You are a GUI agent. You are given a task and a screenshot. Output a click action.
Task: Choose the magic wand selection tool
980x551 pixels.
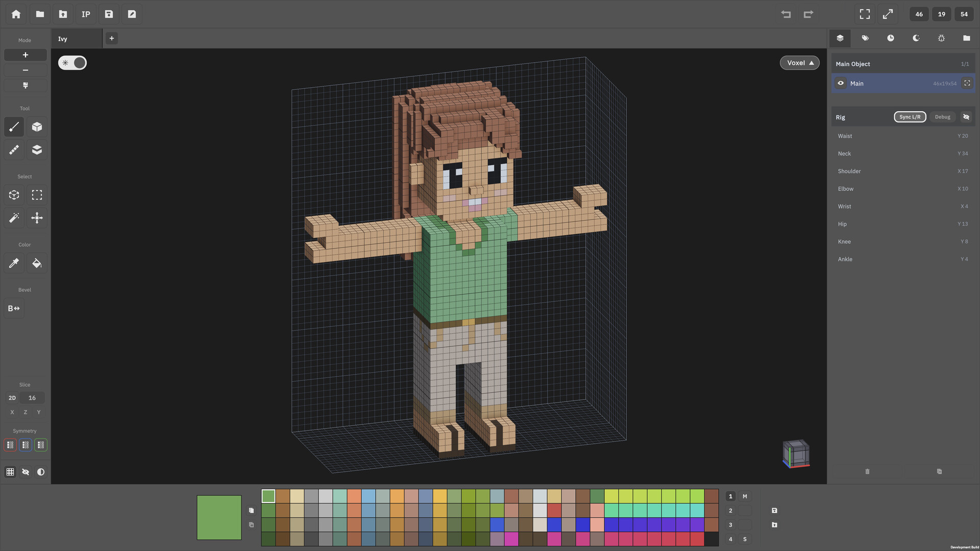[x=14, y=218]
